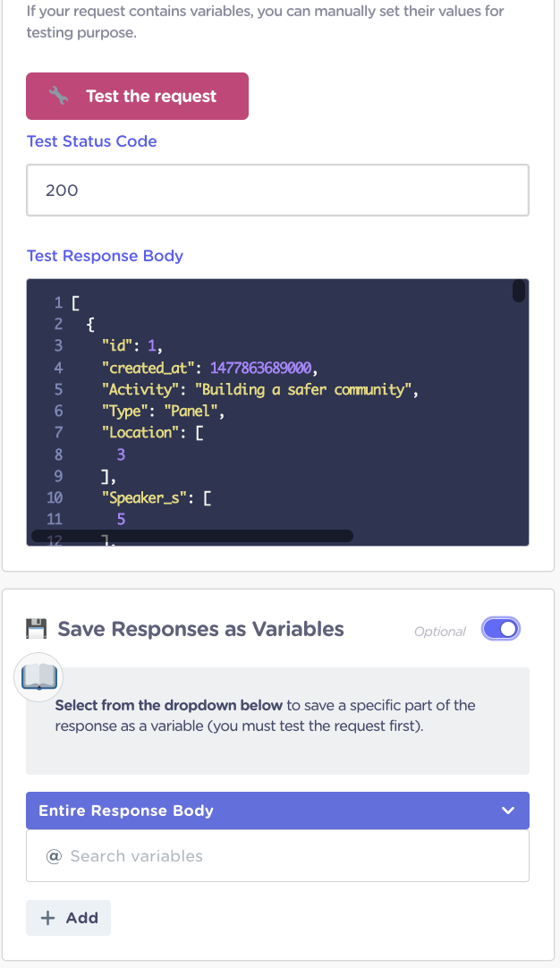Toggle Save Responses as Variables switch
The width and height of the screenshot is (560, 968).
click(x=501, y=629)
